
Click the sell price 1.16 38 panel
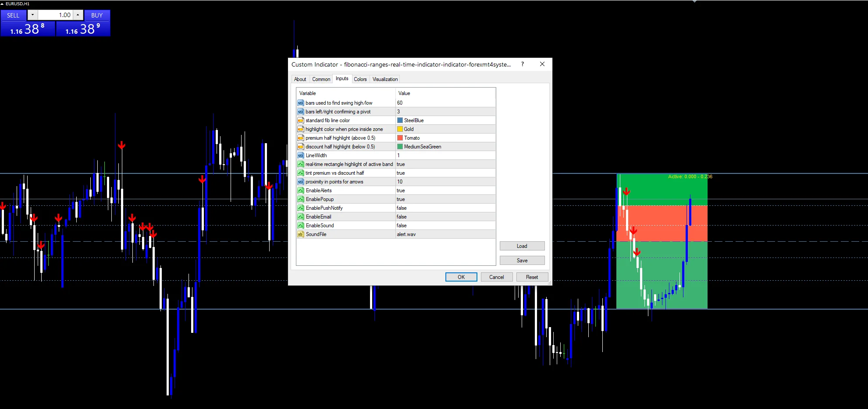click(28, 29)
